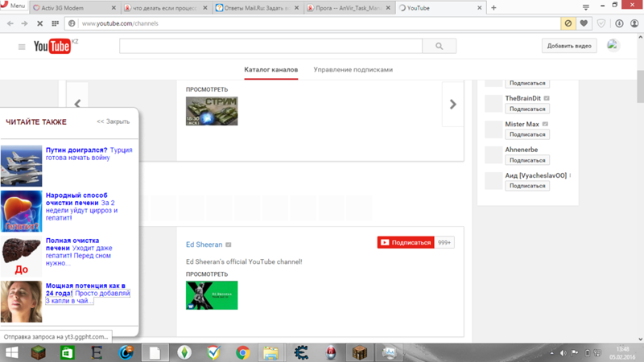Open the Ed Sheeran channel link
644x362 pixels.
pos(204,245)
